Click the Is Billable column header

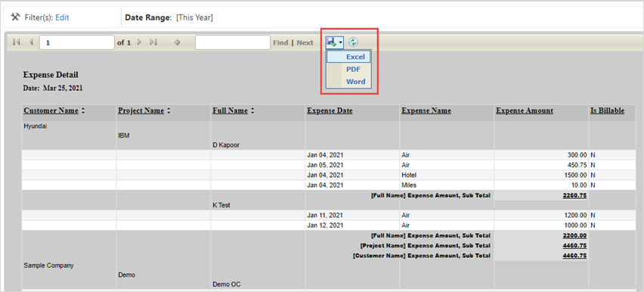coord(608,110)
